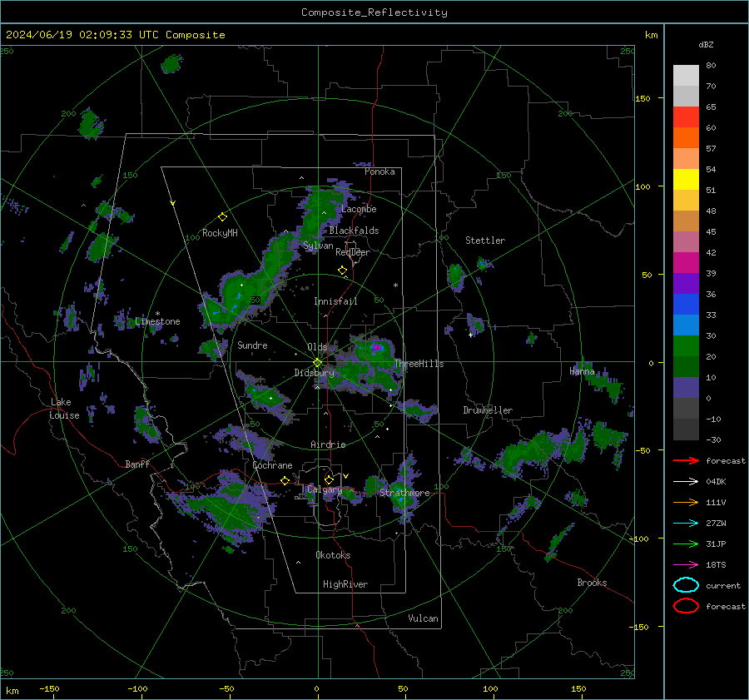The width and height of the screenshot is (749, 700).
Task: Click the Drumheller label
Action: pyautogui.click(x=488, y=410)
